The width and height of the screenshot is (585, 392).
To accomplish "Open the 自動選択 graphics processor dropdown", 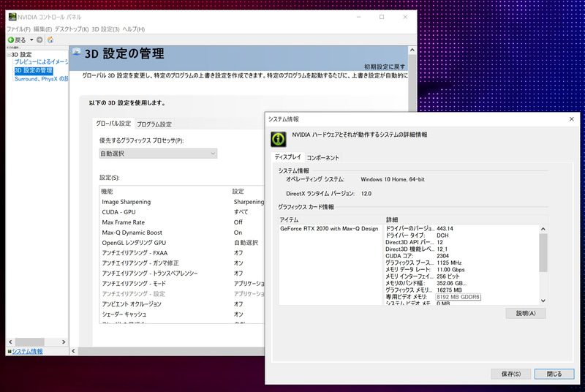I will coord(158,154).
